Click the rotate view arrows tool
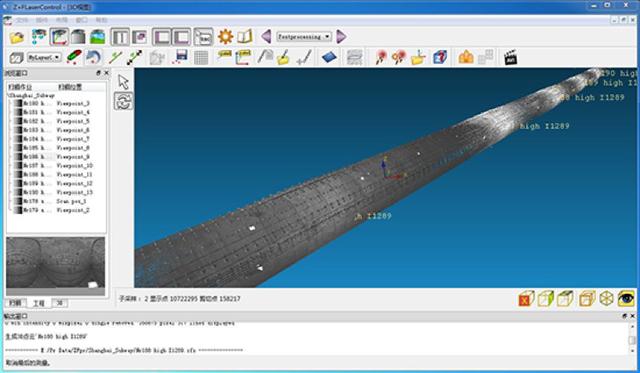The image size is (640, 373). pyautogui.click(x=123, y=101)
